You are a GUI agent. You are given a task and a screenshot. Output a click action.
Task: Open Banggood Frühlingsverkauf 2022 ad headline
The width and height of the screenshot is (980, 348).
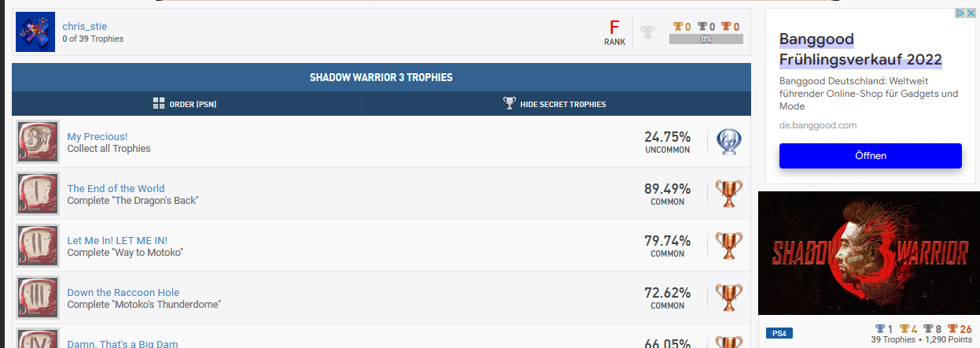tap(860, 50)
